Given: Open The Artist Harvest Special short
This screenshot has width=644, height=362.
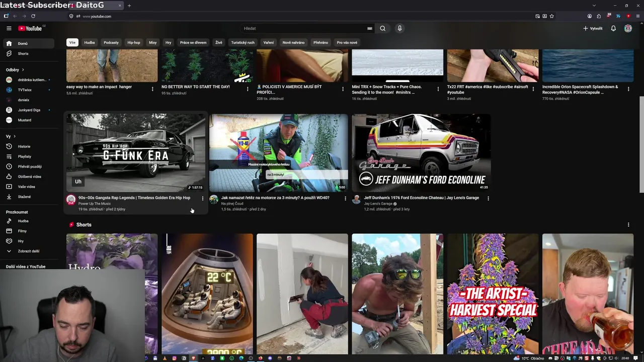Looking at the screenshot, I should (493, 294).
